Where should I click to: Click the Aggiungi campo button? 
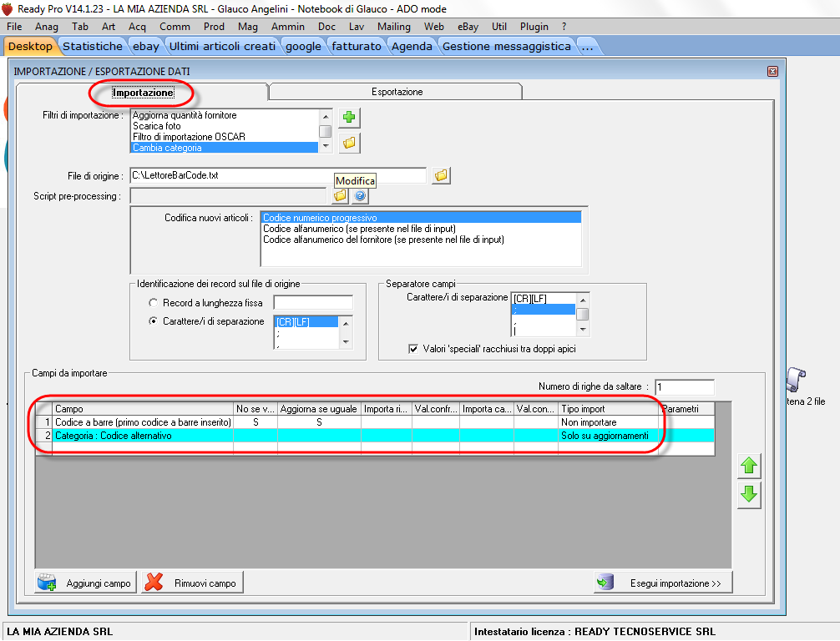(86, 583)
